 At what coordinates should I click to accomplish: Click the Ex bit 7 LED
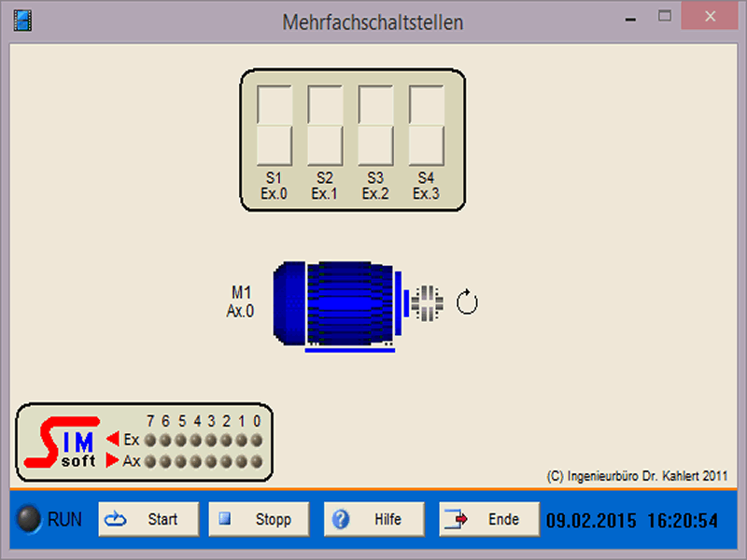(x=150, y=440)
